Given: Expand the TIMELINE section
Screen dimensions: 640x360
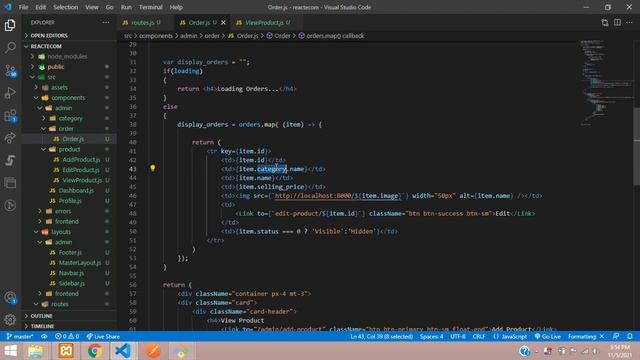Looking at the screenshot, I should [69, 326].
